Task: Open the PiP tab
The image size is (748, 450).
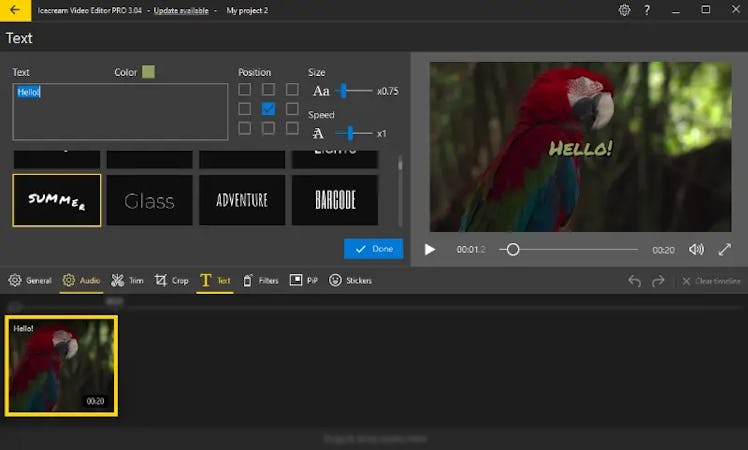Action: 303,281
